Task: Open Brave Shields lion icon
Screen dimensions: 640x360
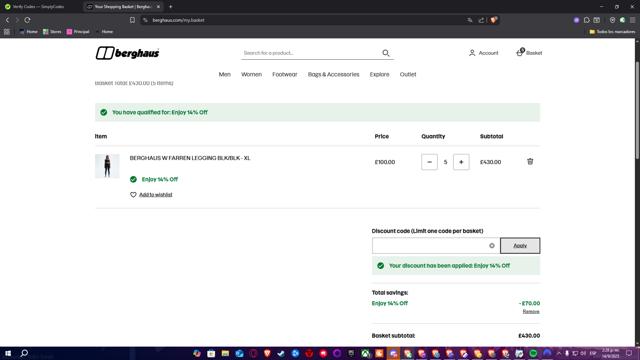Action: [493, 20]
